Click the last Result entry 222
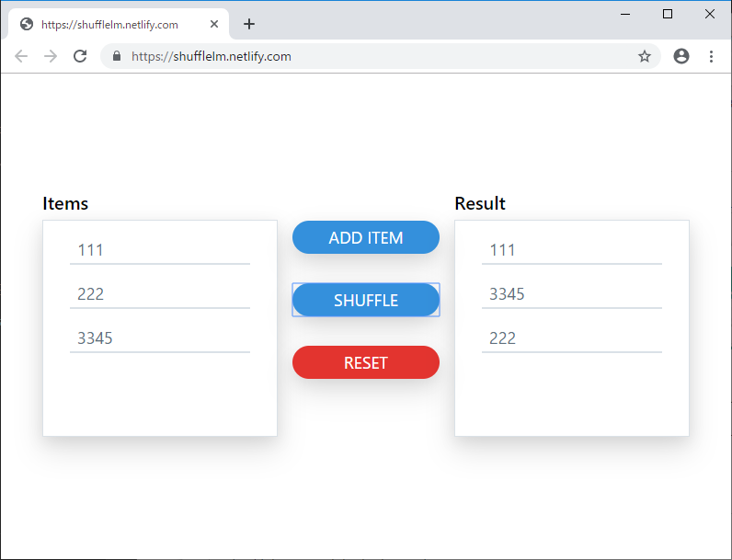This screenshot has height=560, width=732. [572, 338]
